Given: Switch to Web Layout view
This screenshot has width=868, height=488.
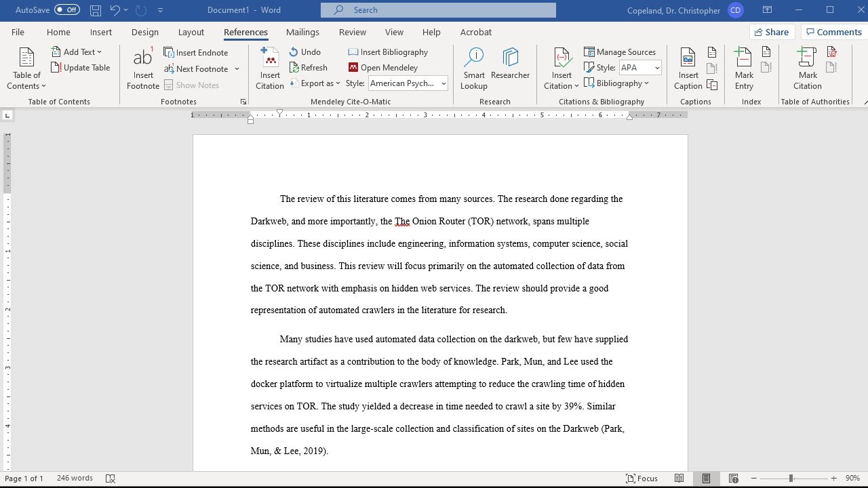Looking at the screenshot, I should pos(733,479).
